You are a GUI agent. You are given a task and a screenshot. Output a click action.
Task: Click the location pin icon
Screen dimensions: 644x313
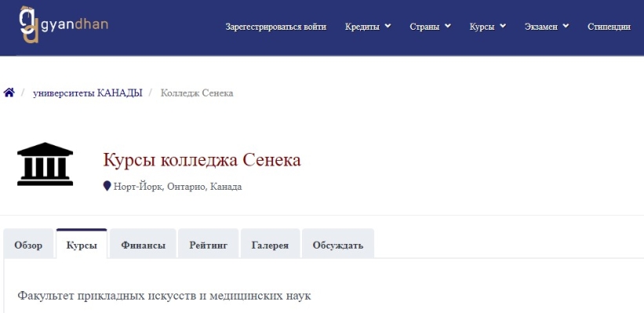107,187
